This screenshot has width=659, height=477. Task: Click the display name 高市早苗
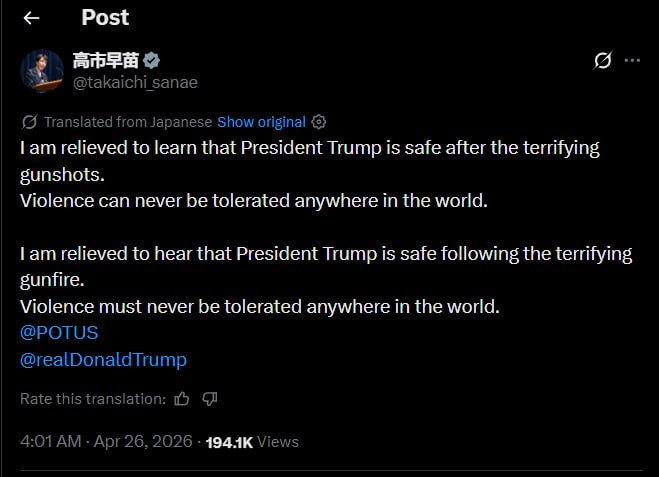[x=107, y=61]
